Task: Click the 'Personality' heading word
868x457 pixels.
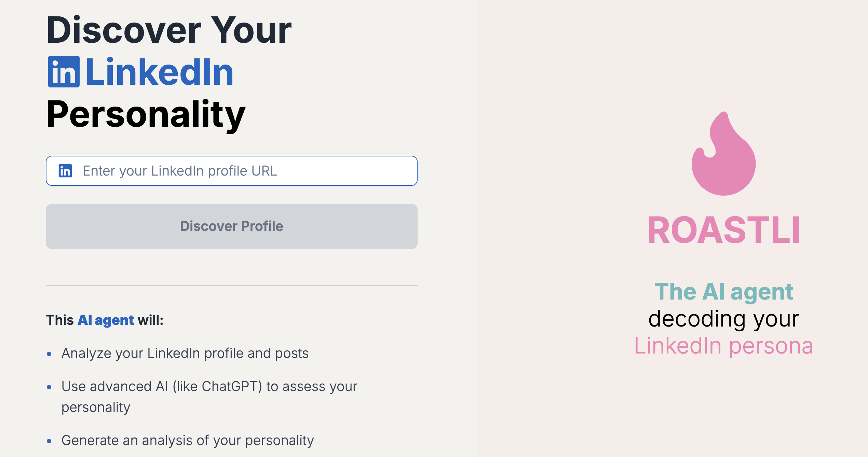Action: (146, 114)
